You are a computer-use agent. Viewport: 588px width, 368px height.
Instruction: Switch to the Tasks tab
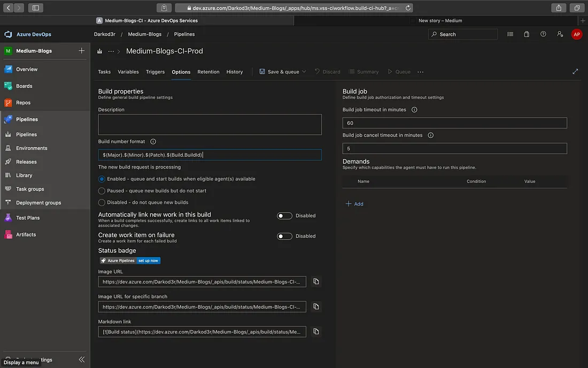point(104,72)
